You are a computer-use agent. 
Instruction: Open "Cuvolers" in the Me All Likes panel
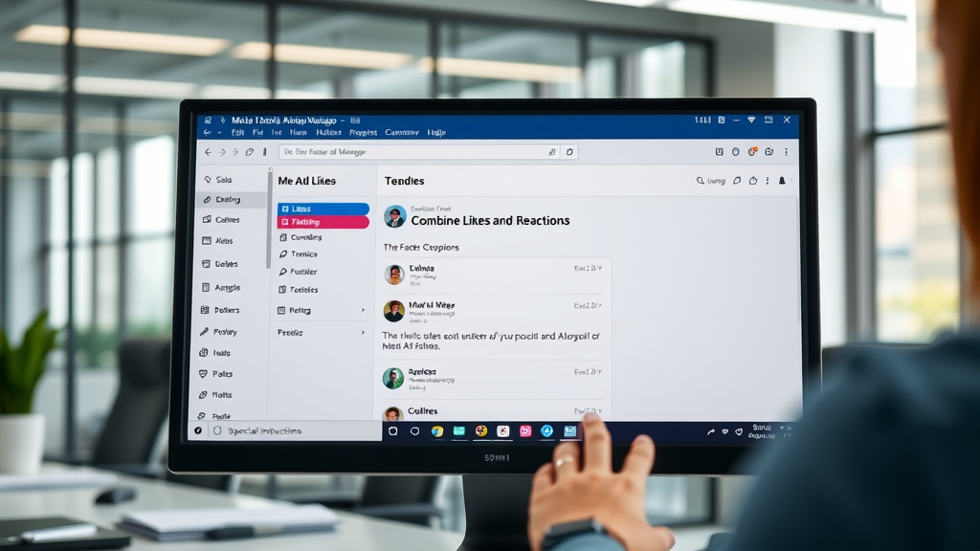click(x=301, y=237)
